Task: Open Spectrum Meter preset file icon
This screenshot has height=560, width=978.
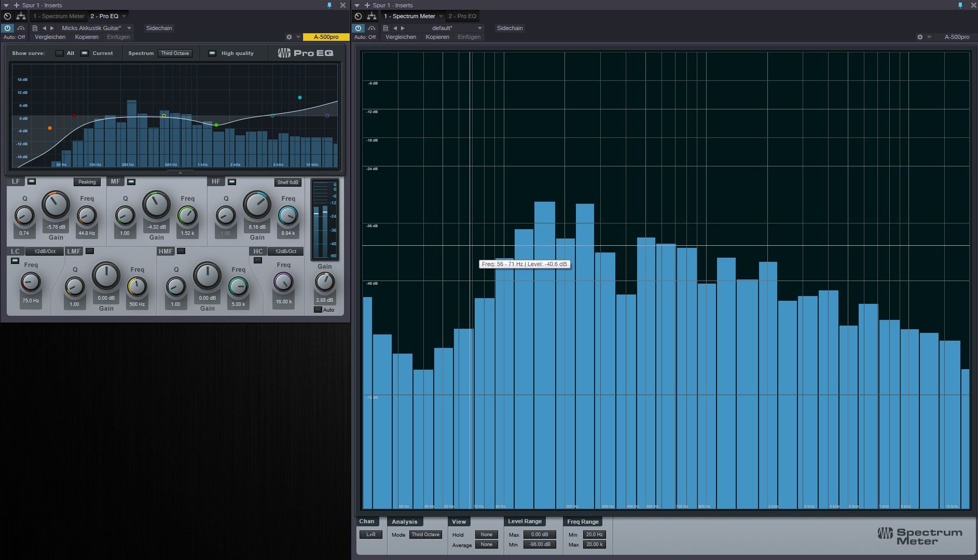Action: tap(385, 28)
